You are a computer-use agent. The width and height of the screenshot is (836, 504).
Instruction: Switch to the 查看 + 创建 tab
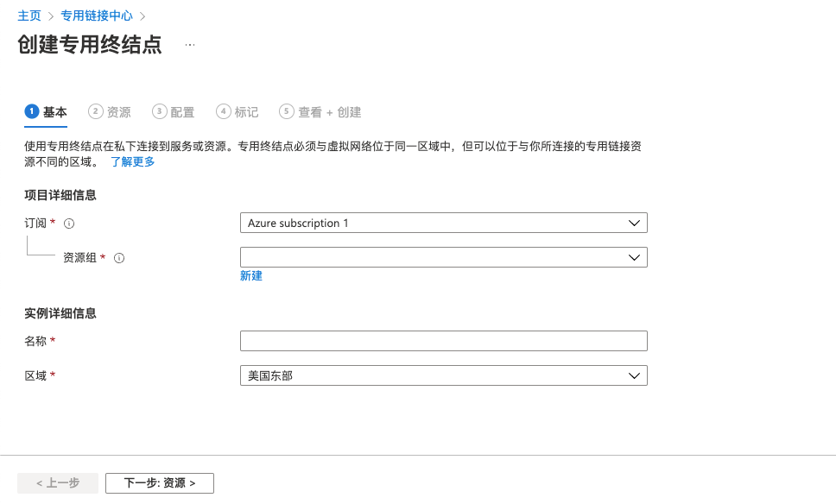pos(329,112)
